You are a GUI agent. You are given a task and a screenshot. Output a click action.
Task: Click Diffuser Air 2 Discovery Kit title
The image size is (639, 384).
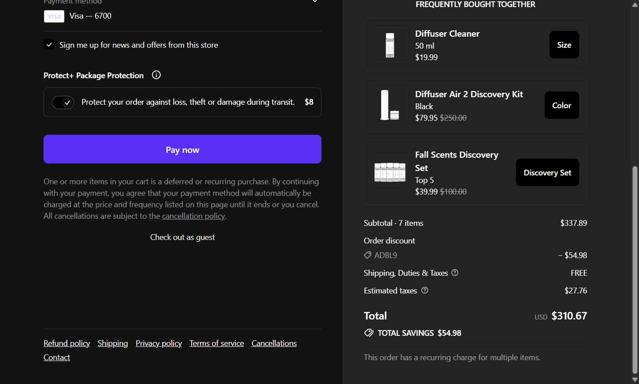pos(469,94)
